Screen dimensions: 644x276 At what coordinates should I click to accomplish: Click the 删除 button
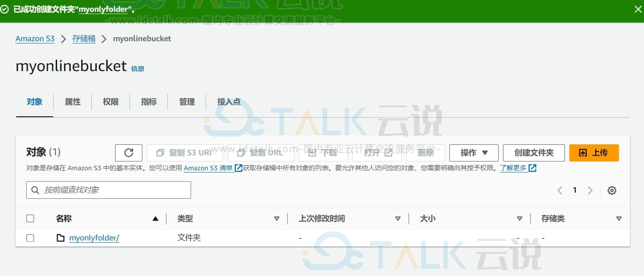426,153
